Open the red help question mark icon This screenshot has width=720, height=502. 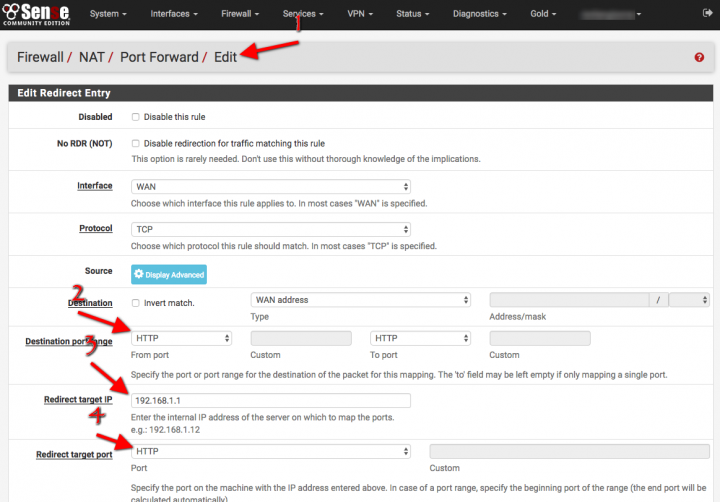coord(699,57)
